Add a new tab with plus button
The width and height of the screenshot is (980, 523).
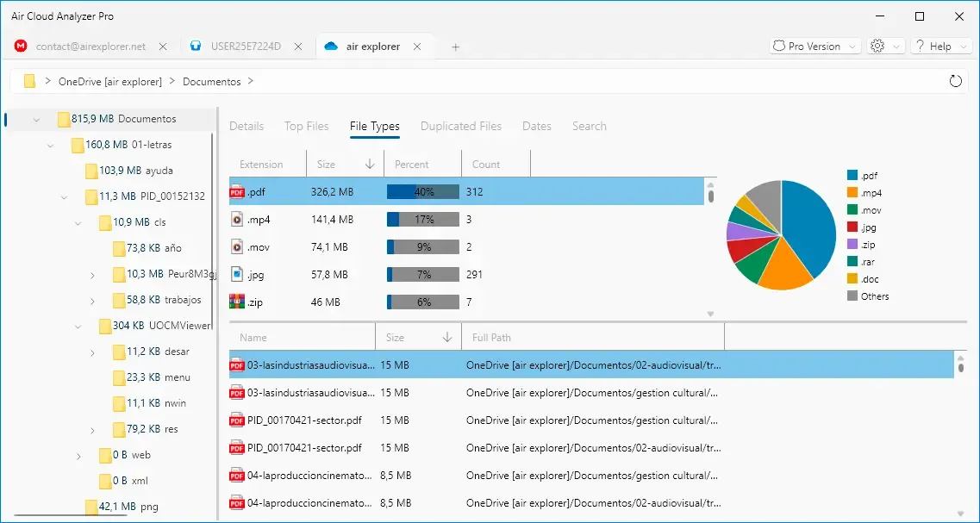[456, 47]
